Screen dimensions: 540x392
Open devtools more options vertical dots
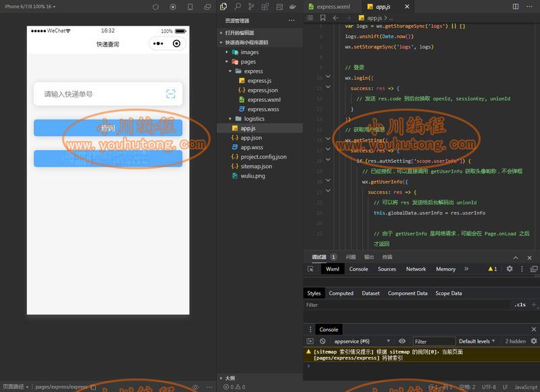tap(522, 269)
